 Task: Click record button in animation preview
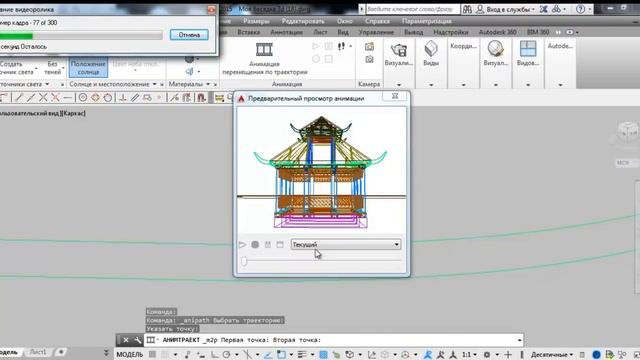255,244
